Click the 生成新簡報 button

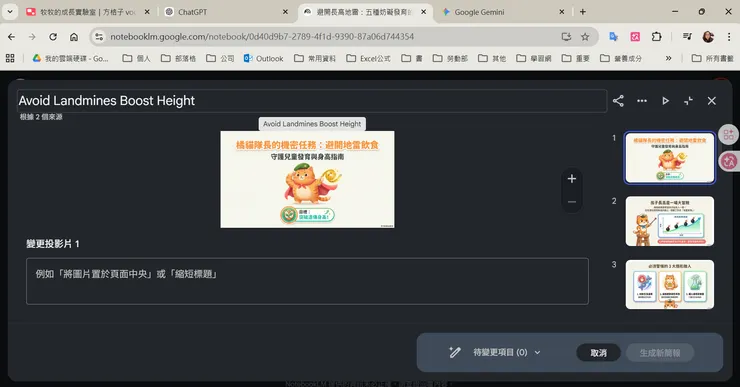point(660,353)
